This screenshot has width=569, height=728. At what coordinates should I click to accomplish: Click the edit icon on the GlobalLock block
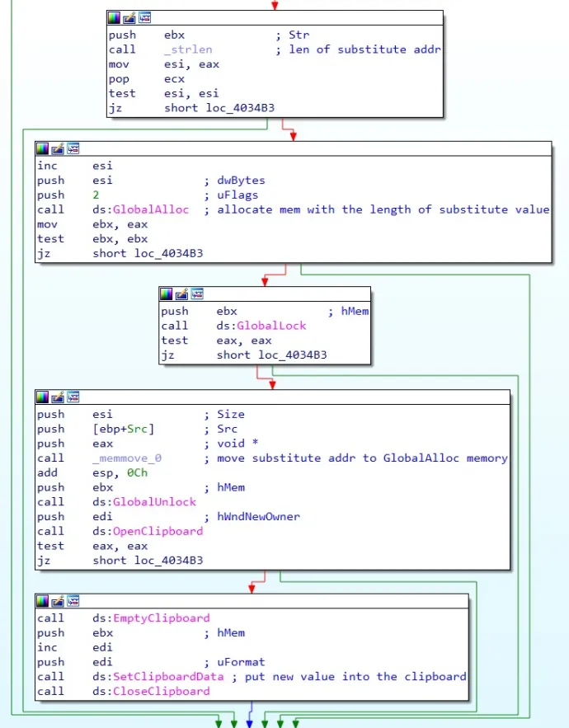coord(182,294)
